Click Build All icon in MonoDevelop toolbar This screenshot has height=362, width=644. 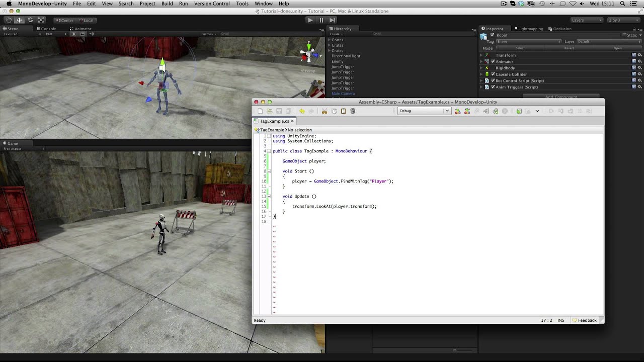457,111
